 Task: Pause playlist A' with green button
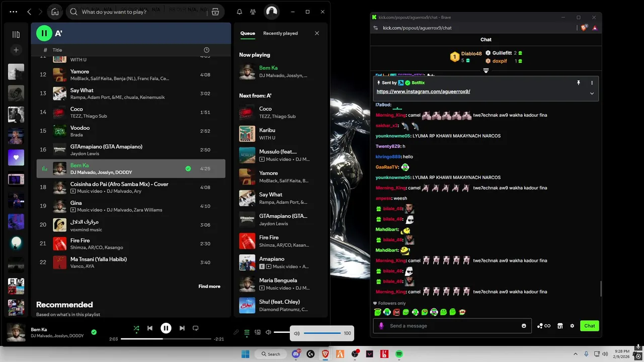pos(44,33)
